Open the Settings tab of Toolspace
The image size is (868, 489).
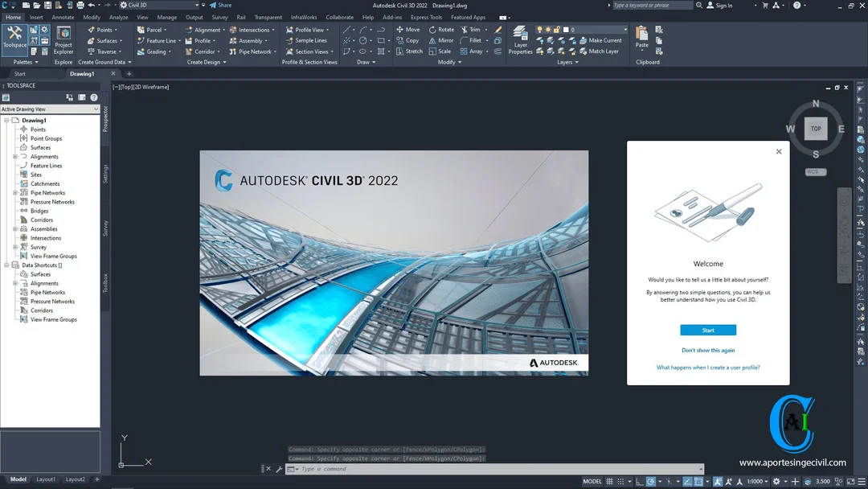pyautogui.click(x=105, y=174)
